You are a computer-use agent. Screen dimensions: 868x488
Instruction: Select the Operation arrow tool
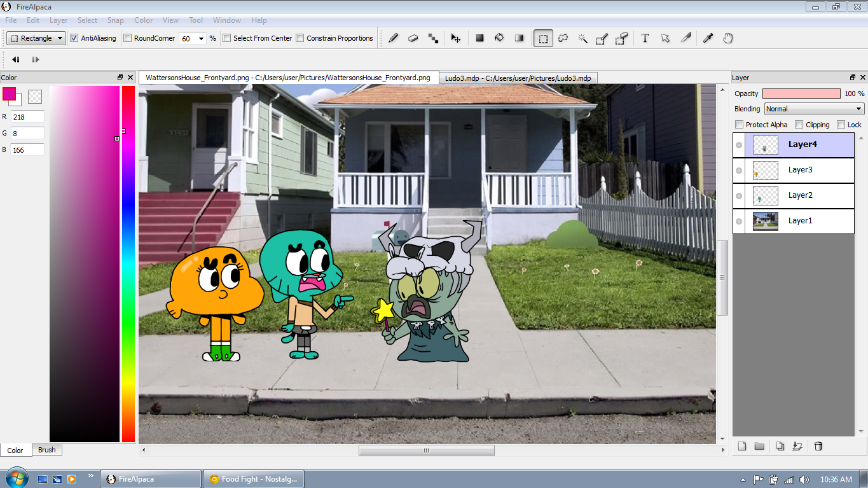(x=665, y=38)
